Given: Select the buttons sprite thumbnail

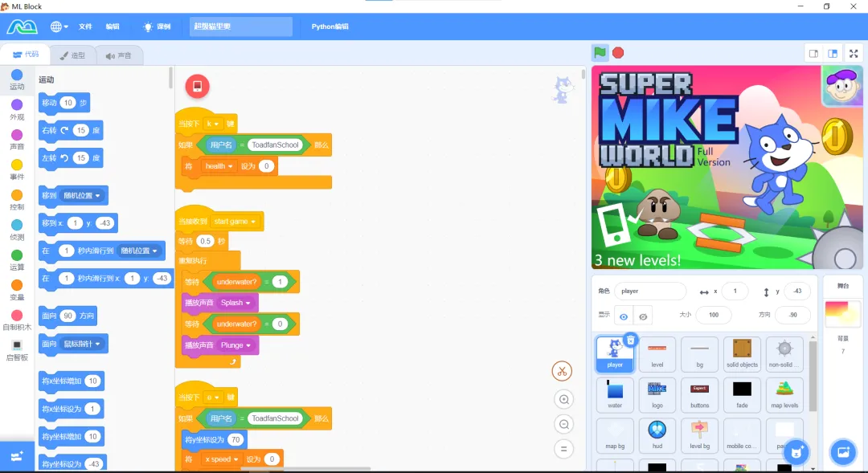Looking at the screenshot, I should 700,395.
